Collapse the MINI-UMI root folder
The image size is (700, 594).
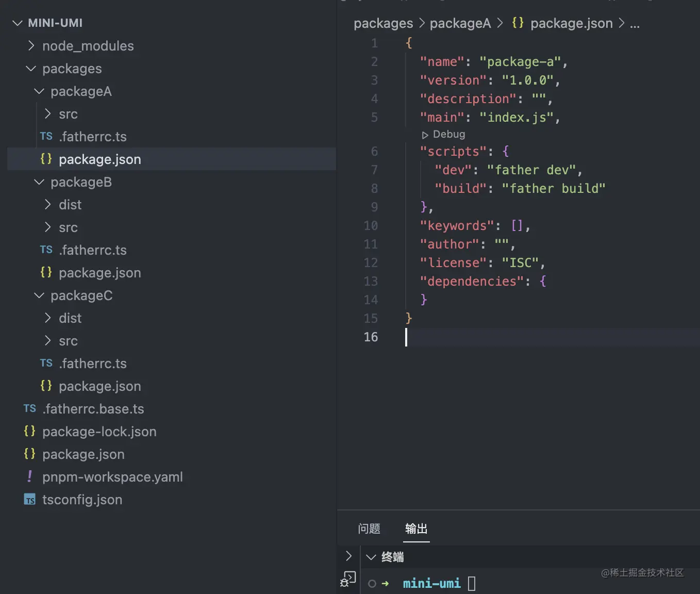(x=18, y=23)
